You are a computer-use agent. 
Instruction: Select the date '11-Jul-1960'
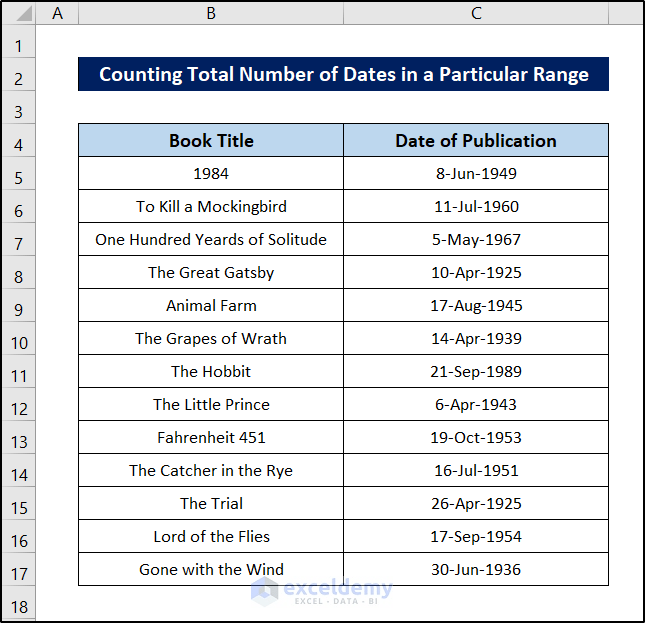476,206
